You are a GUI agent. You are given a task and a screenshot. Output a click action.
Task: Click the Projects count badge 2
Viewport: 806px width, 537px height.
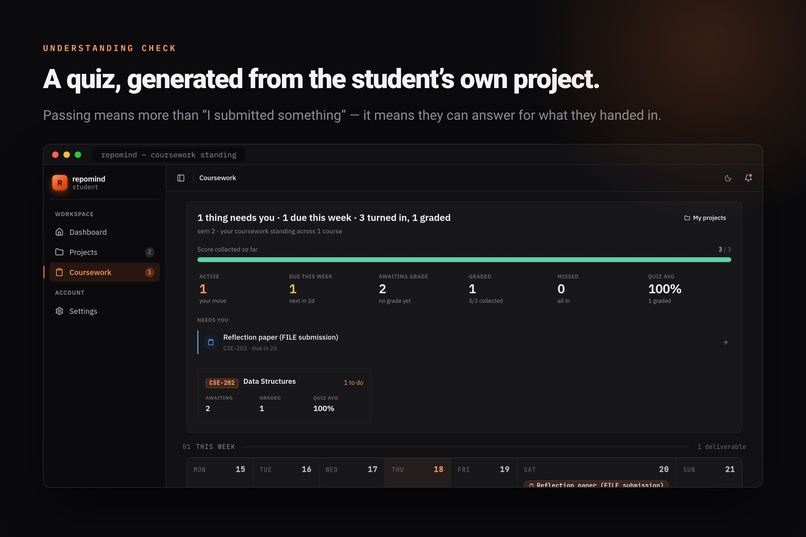click(x=149, y=252)
